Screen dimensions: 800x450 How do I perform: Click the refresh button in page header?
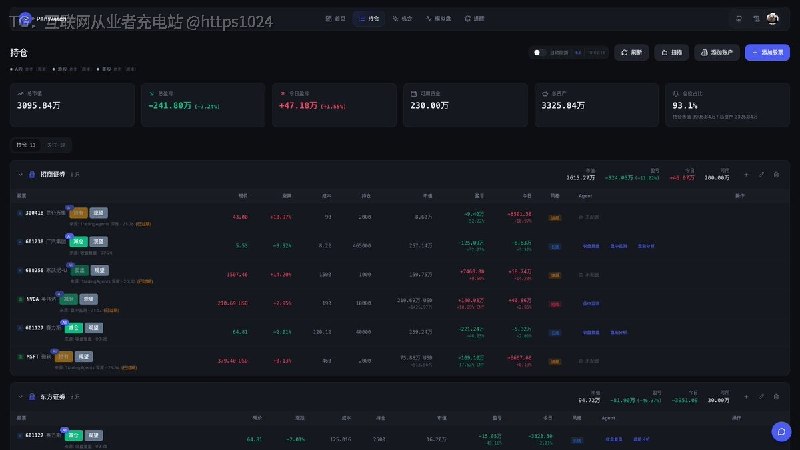click(x=631, y=53)
